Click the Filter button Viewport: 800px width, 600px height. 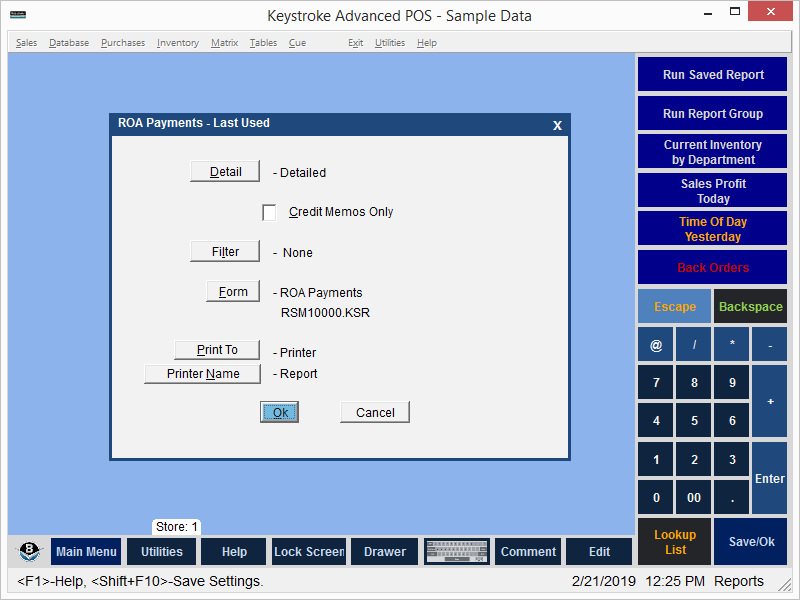pyautogui.click(x=225, y=252)
